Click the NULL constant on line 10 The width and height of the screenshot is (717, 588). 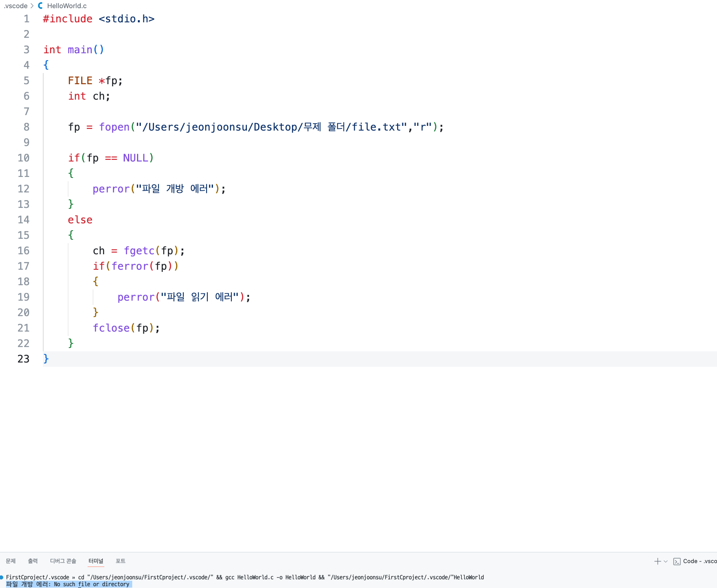point(136,158)
